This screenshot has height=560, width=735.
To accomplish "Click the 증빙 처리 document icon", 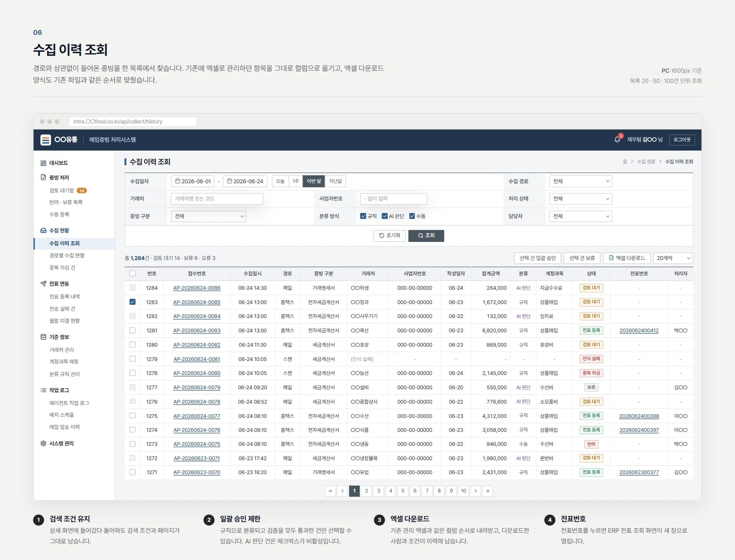I will pos(43,177).
